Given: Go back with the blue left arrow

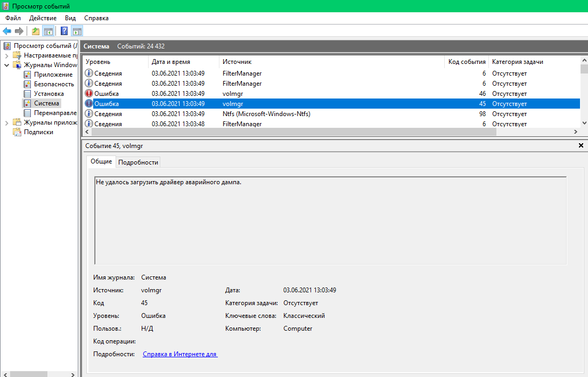Looking at the screenshot, I should click(7, 31).
